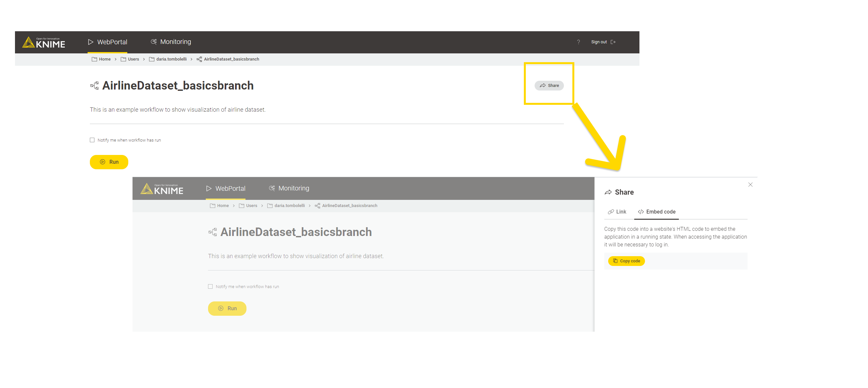Click the inner Run button icon
This screenshot has width=868, height=388.
220,308
